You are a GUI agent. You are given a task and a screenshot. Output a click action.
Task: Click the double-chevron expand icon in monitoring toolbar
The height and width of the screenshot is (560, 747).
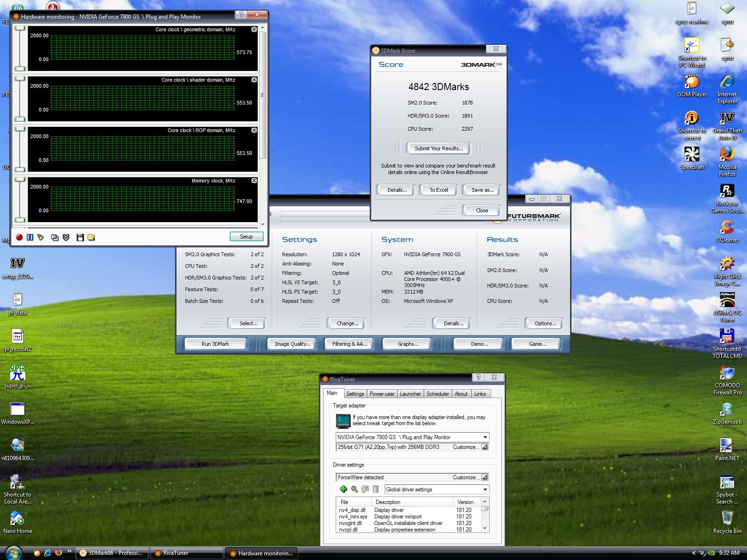(x=66, y=238)
